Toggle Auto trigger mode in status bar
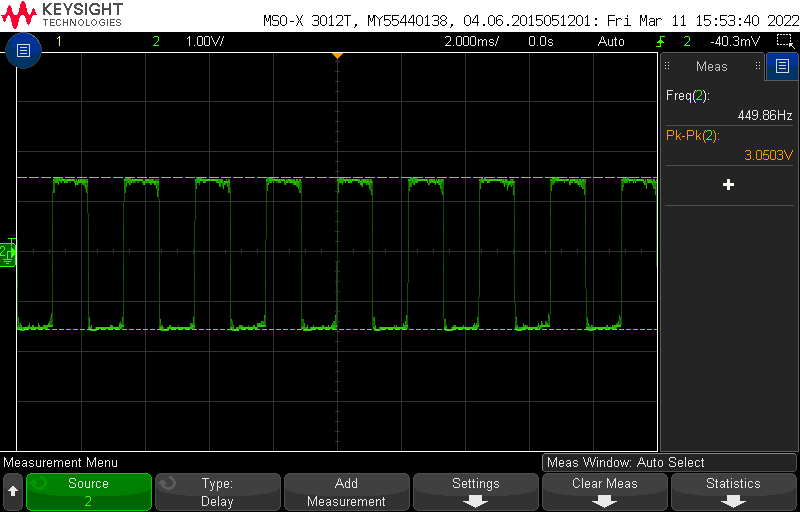800x512 pixels. pyautogui.click(x=611, y=41)
